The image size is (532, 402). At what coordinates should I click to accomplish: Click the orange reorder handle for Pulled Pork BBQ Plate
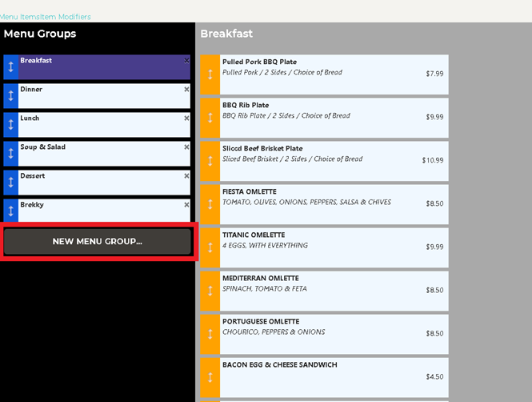(210, 74)
